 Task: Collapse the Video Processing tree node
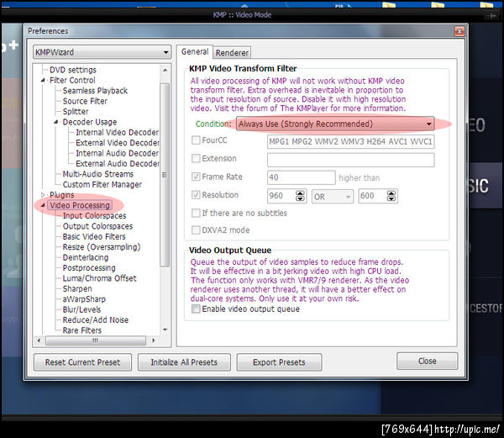click(43, 205)
